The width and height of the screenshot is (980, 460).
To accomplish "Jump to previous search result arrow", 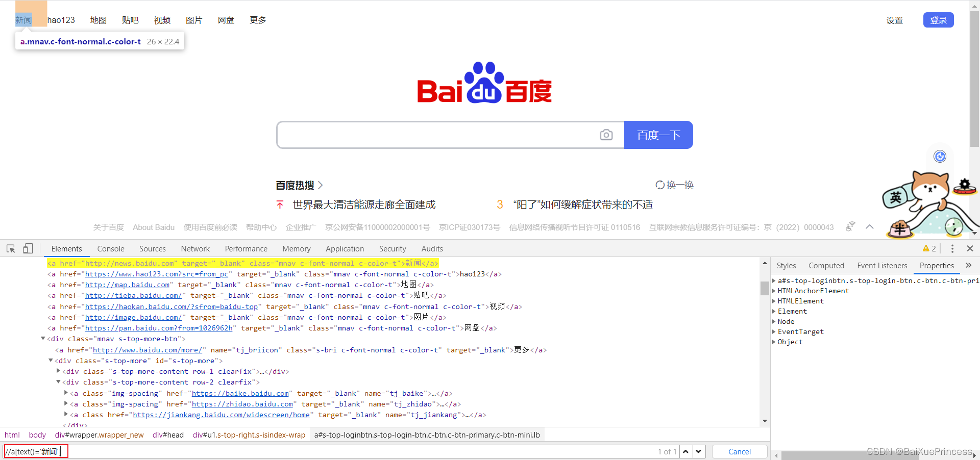I will 686,451.
